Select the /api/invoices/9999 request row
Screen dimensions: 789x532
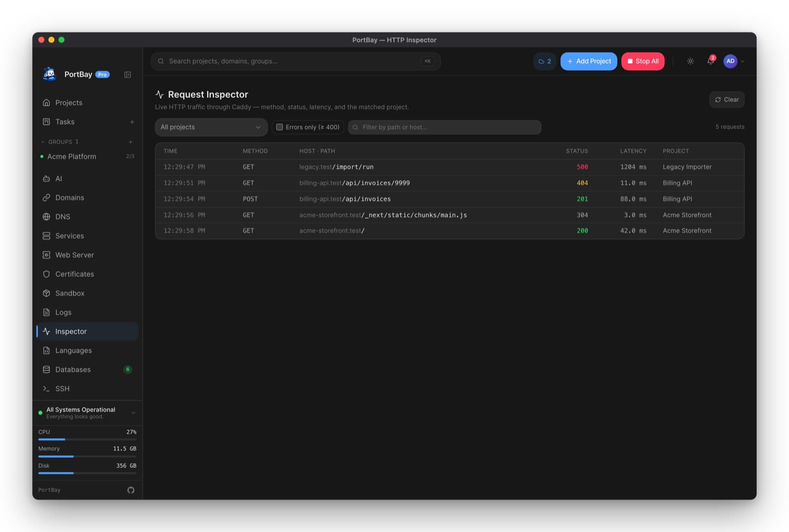450,183
